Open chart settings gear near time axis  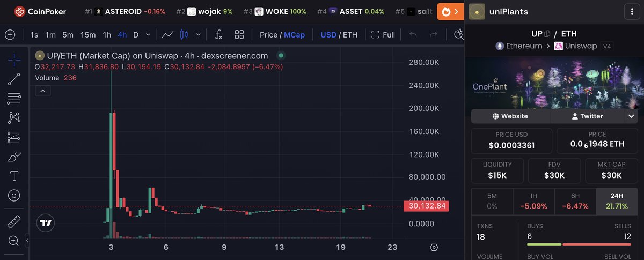(434, 247)
